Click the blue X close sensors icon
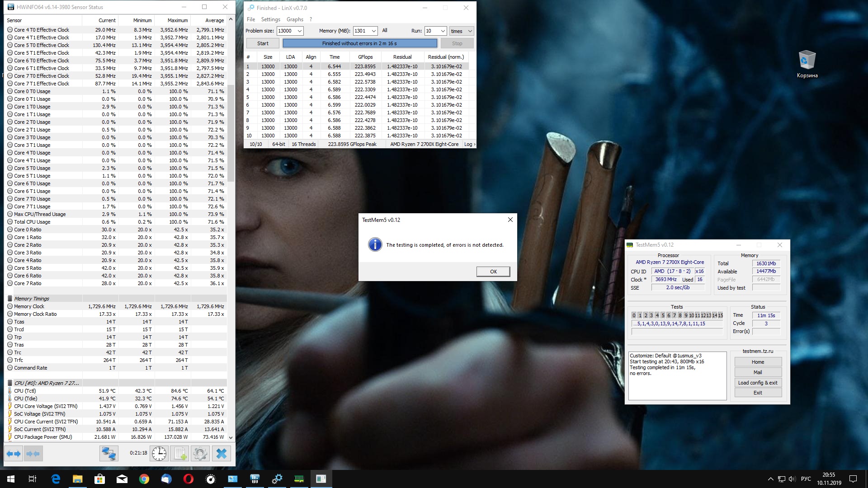The width and height of the screenshot is (868, 488). (x=221, y=453)
